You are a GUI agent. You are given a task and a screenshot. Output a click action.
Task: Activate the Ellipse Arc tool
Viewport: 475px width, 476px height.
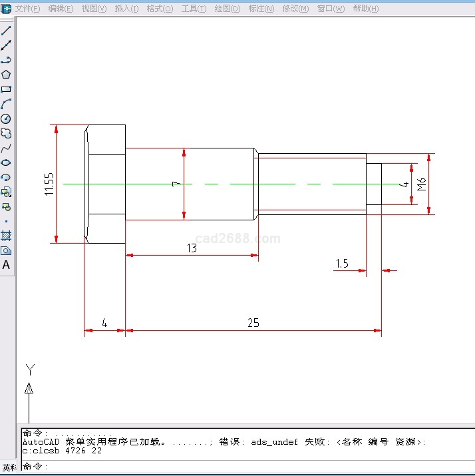point(6,177)
